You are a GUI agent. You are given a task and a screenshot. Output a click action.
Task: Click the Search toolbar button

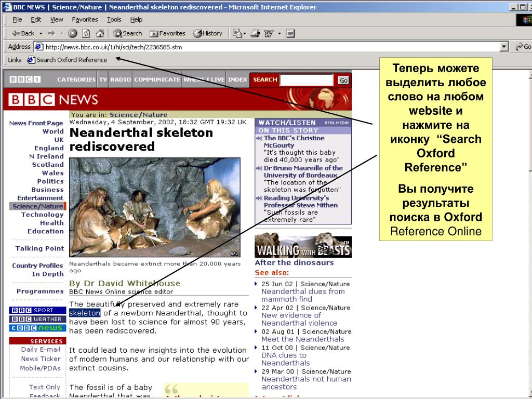[128, 33]
